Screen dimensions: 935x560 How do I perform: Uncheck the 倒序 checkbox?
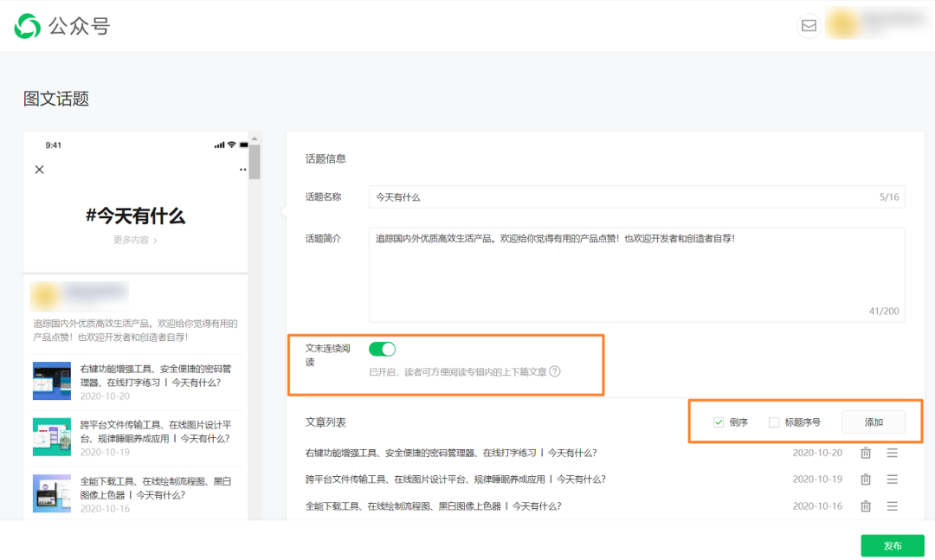(x=719, y=422)
